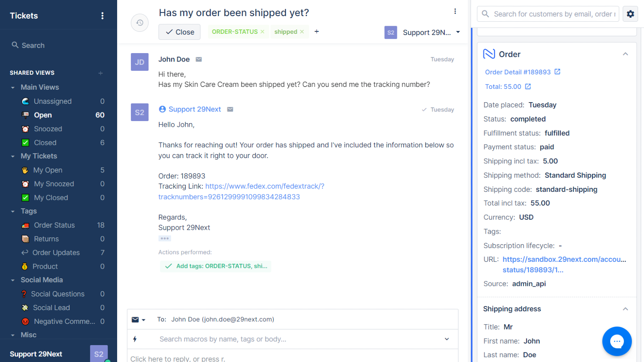Click the email icon next to John Doe

[198, 59]
